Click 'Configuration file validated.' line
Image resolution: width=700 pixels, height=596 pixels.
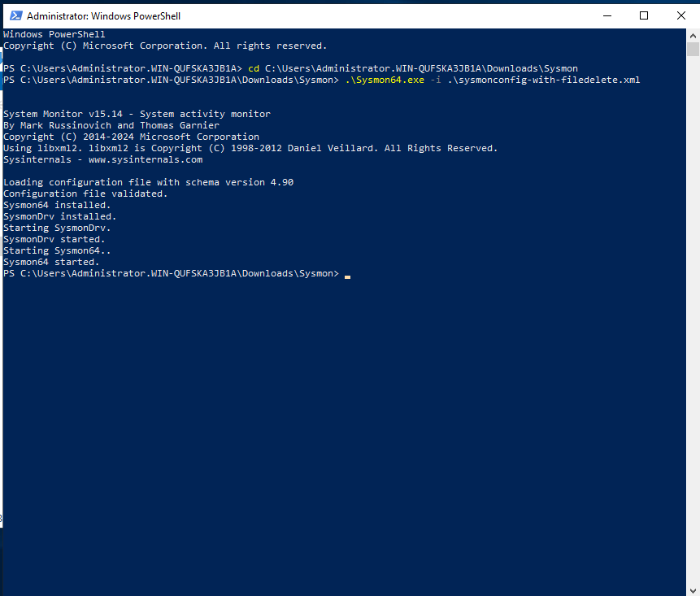point(85,194)
